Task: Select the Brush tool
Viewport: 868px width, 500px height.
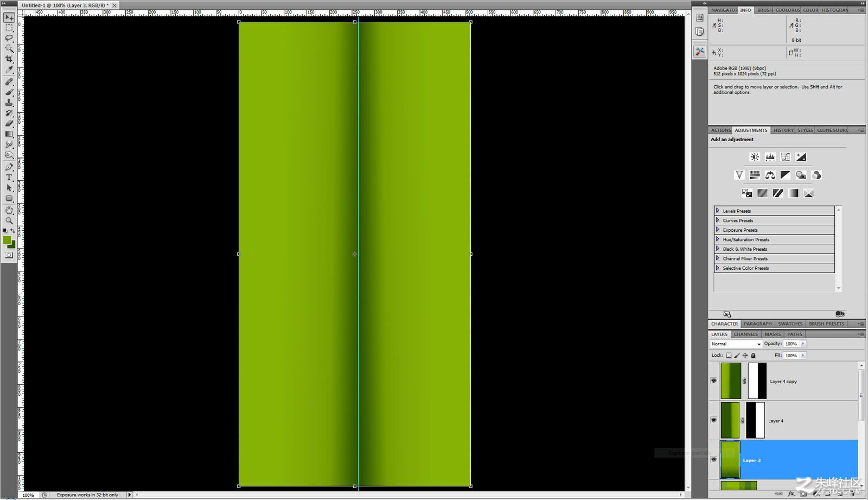Action: (9, 92)
